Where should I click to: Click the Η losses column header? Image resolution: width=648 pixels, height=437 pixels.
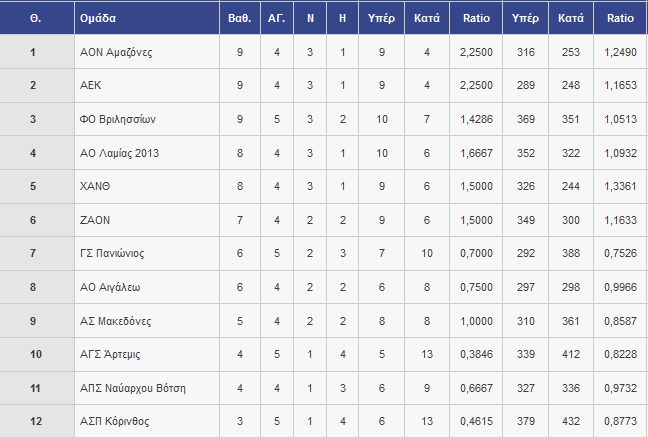pyautogui.click(x=343, y=18)
